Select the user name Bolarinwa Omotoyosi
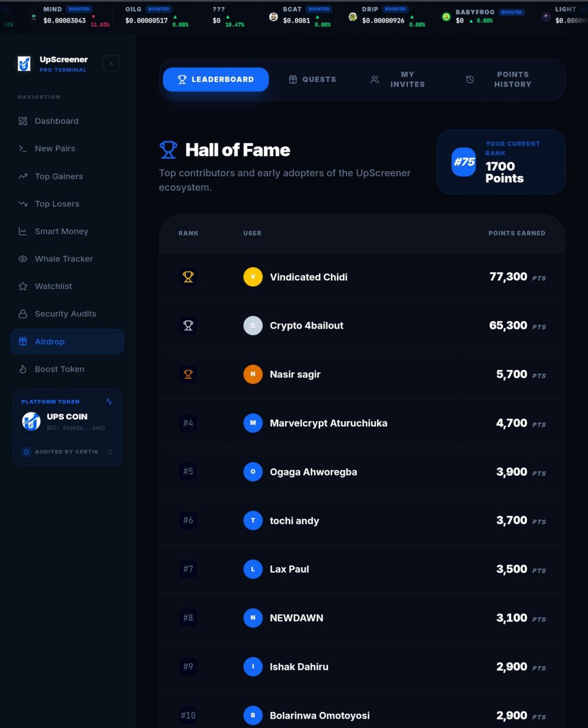Screen dimensions: 588x728 point(319,715)
